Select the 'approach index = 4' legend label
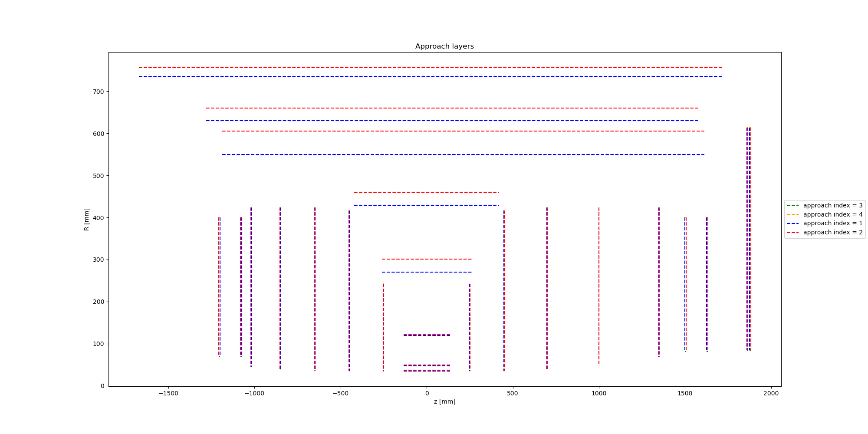The width and height of the screenshot is (868, 434). point(832,214)
